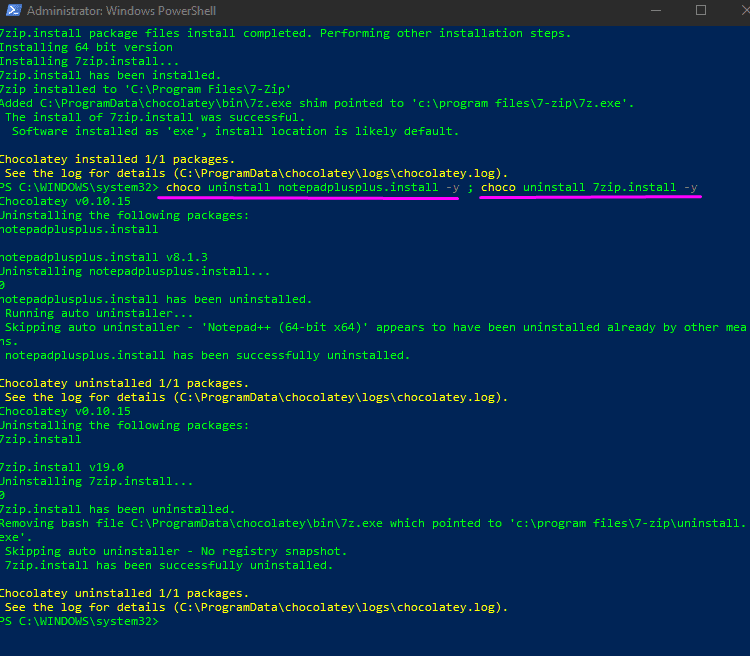Click '7zip.install v19.0' line
Viewport: 750px width, 656px height.
(62, 467)
